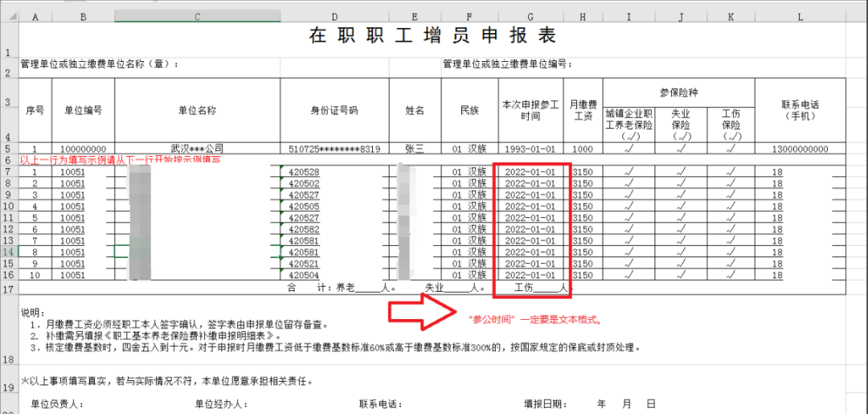The image size is (868, 414).
Task: Click the red note 以上一行为填写示例
Action: [x=120, y=160]
